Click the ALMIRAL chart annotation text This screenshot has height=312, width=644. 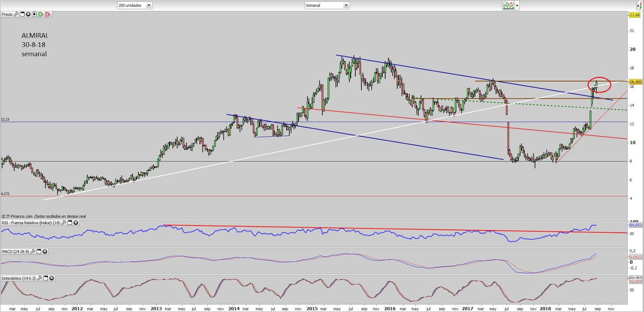click(x=35, y=35)
